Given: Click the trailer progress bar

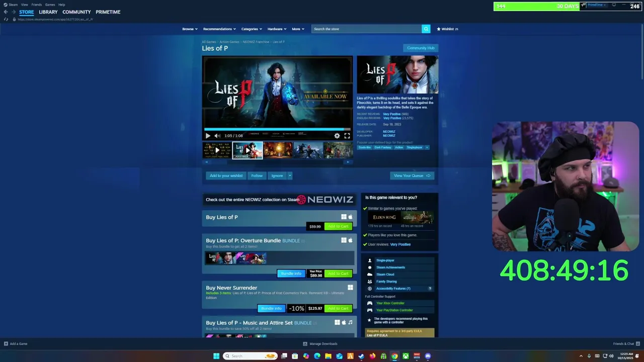Looking at the screenshot, I should 277,130.
